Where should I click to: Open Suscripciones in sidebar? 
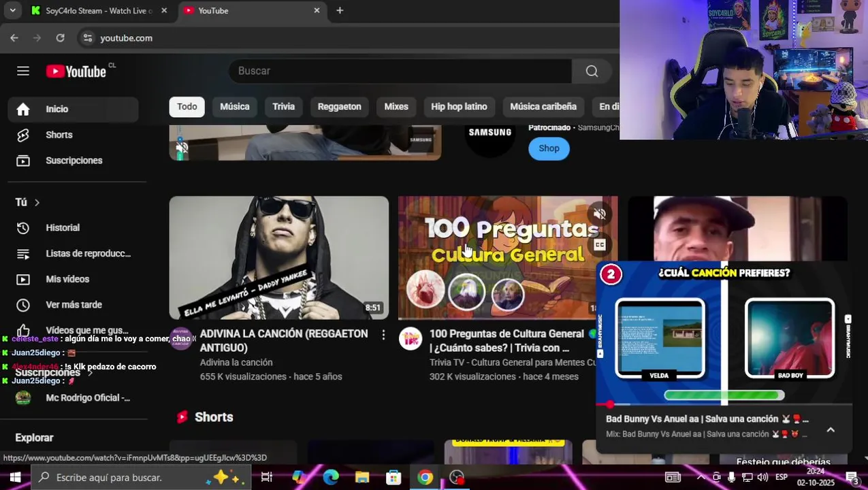click(74, 161)
